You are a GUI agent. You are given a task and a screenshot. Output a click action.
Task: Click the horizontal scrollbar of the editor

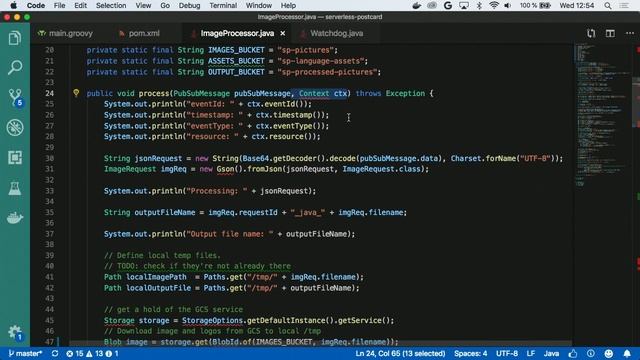pos(320,343)
